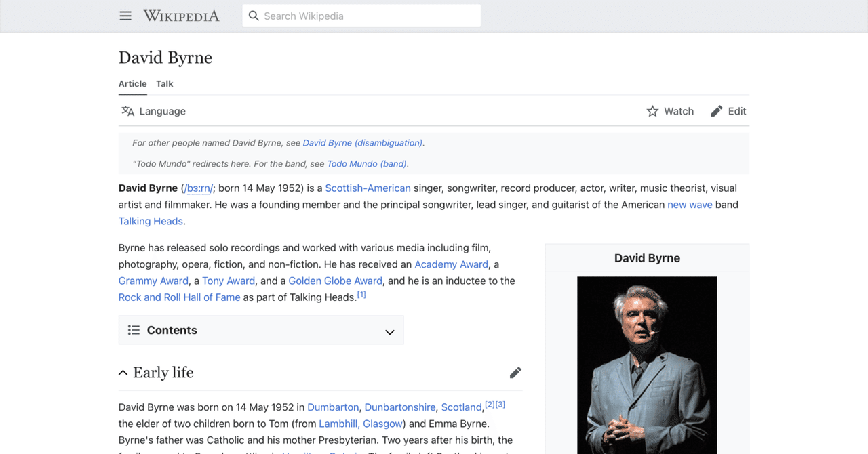Open David Byrne infobox photo
Viewport: 868px width, 454px height.
647,365
